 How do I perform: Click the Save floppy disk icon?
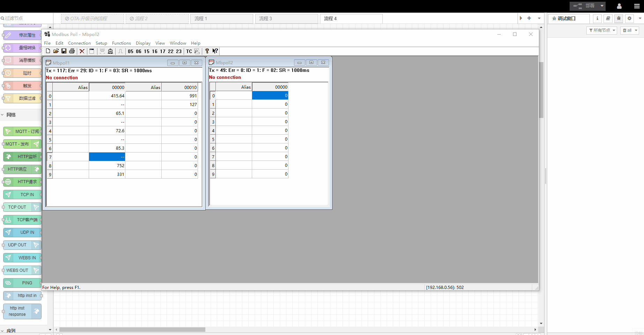(64, 51)
